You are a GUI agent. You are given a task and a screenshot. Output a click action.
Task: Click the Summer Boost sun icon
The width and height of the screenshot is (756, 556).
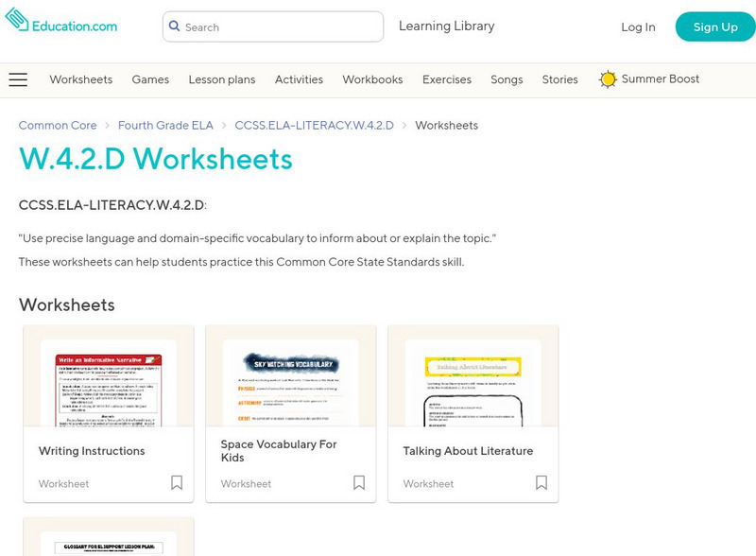tap(608, 79)
